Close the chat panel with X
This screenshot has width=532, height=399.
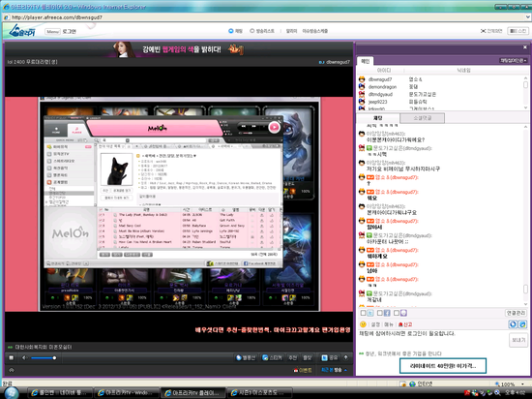point(525,47)
